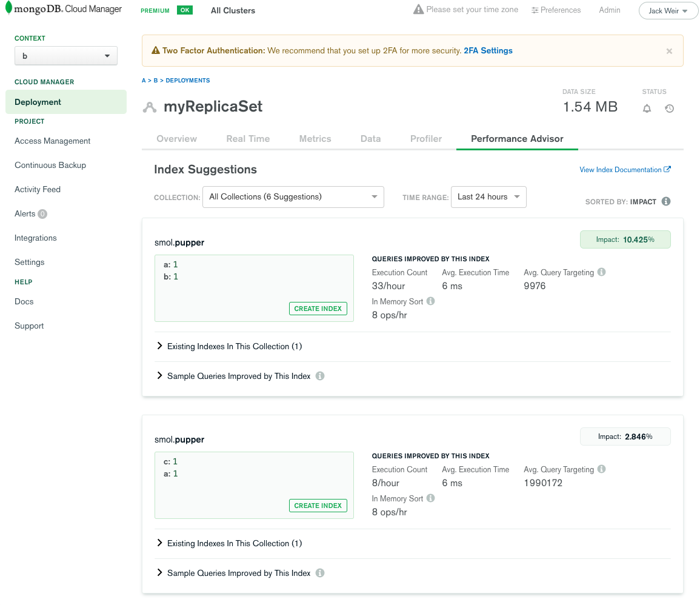
Task: Open the Jack Weir user menu
Action: click(x=668, y=11)
